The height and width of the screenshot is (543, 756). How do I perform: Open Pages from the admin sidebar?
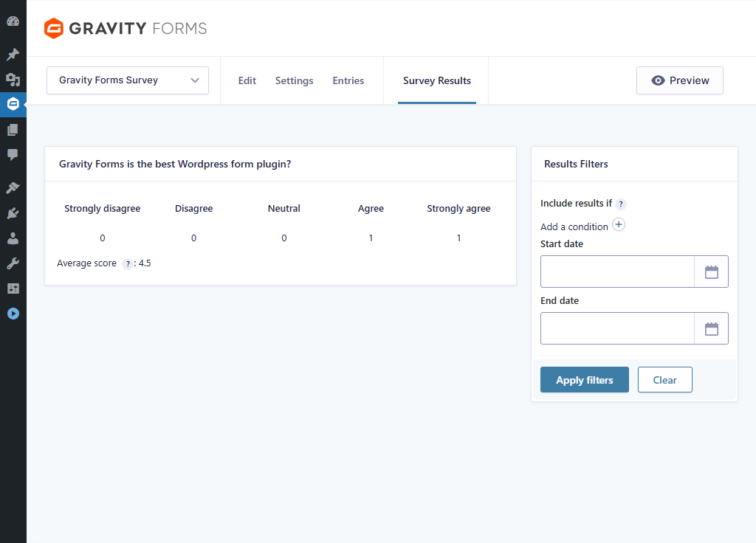[x=13, y=130]
